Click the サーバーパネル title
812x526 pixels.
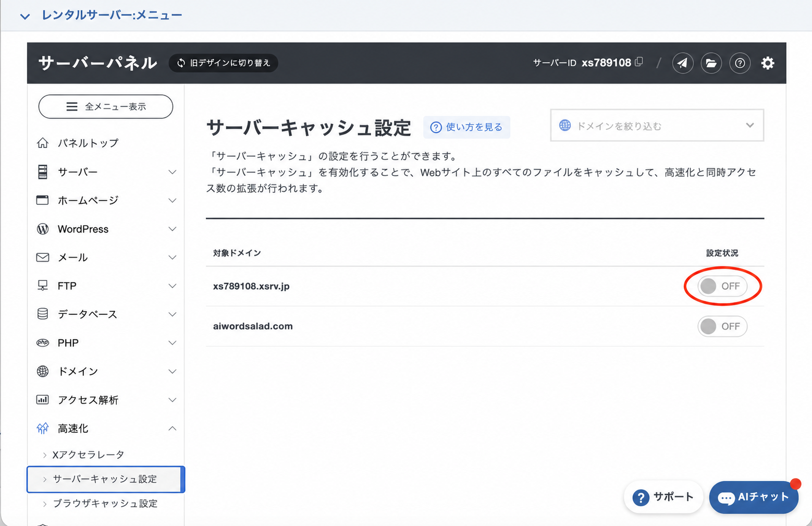click(97, 63)
